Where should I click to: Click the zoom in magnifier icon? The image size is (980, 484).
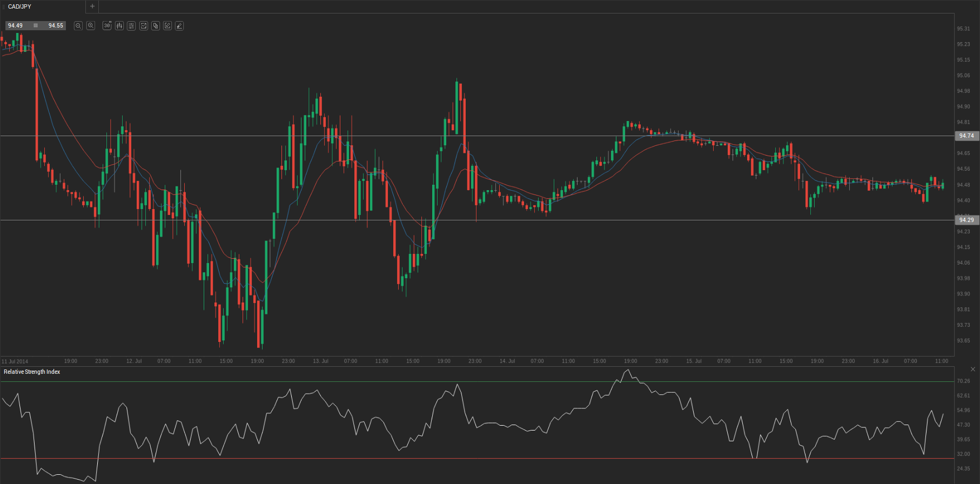click(x=91, y=26)
